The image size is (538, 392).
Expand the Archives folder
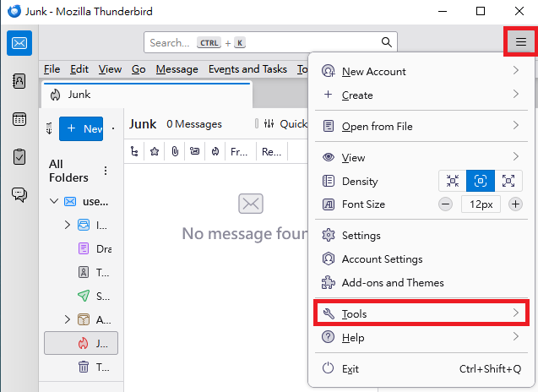[x=68, y=319]
